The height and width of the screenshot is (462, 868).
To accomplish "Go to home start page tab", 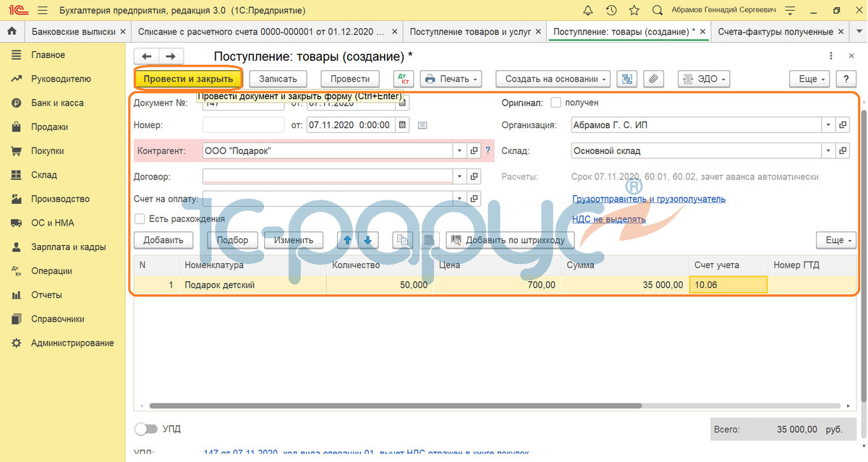I will pos(12,32).
